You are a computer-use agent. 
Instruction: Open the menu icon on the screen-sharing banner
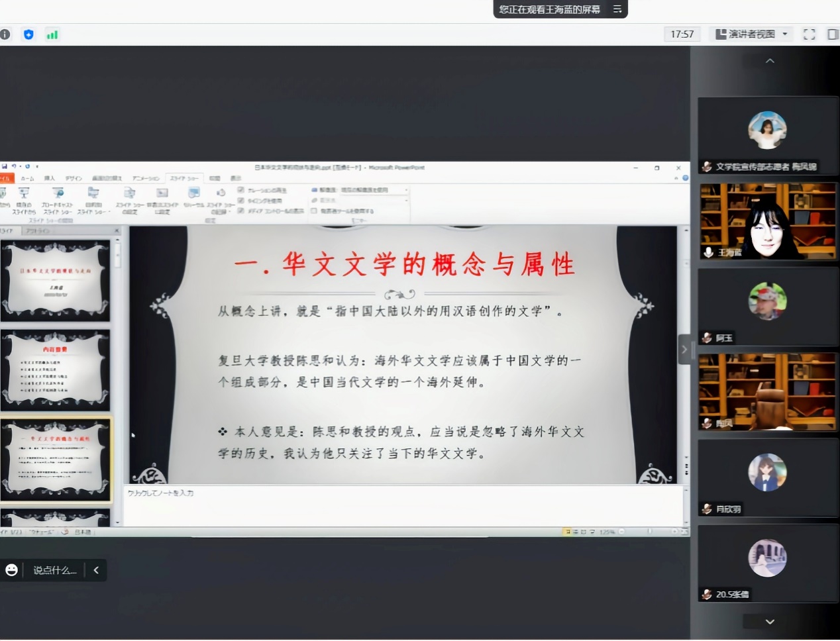[x=617, y=9]
